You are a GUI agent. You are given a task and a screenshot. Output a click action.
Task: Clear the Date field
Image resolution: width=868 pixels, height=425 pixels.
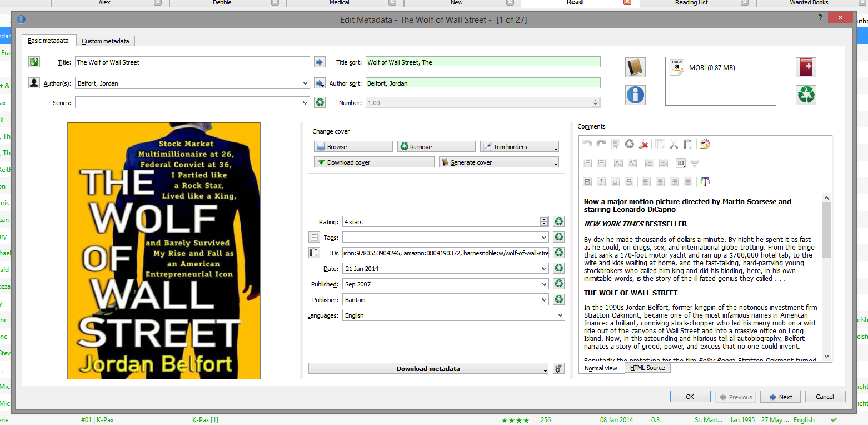[x=558, y=268]
